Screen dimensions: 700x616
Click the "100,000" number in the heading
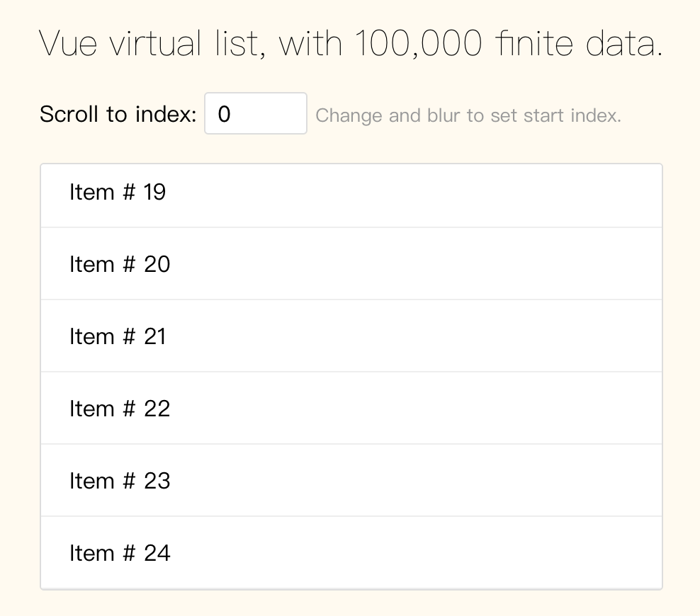pos(417,44)
